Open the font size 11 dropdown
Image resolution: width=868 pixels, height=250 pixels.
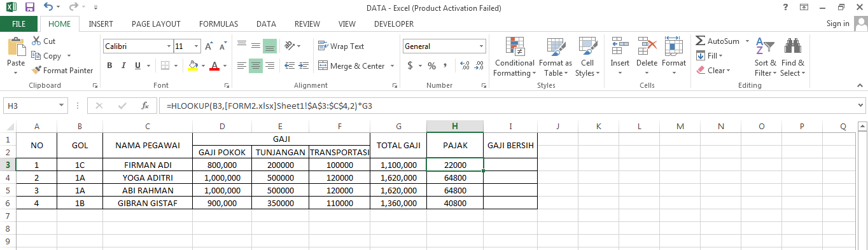197,46
